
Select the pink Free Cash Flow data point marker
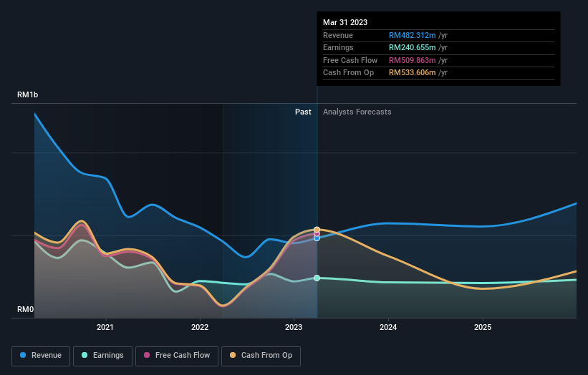point(317,234)
